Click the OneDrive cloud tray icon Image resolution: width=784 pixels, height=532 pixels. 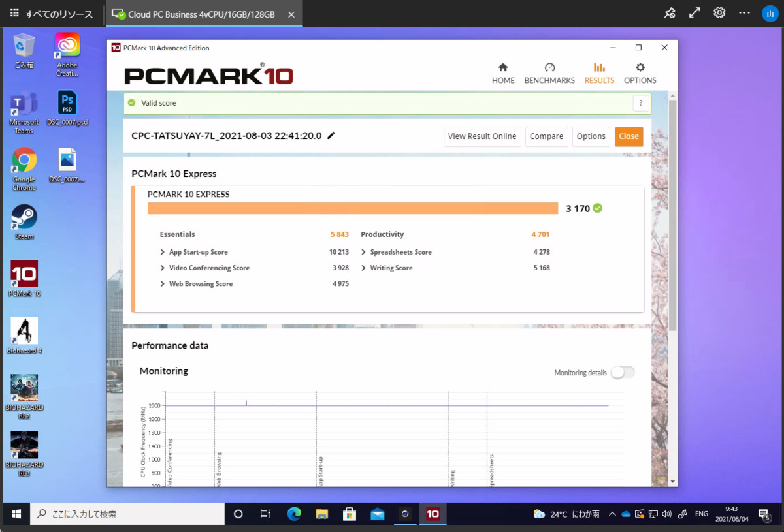pos(626,514)
